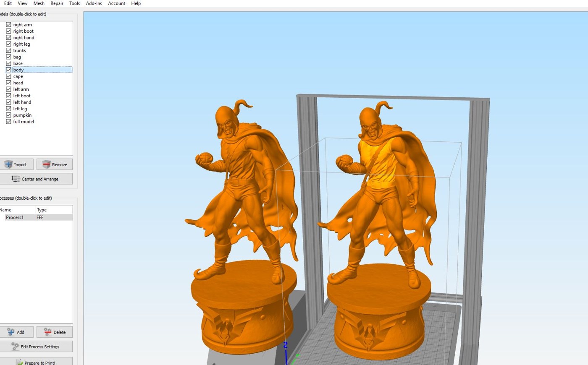588x365 pixels.
Task: Select the 'right hand' model name
Action: coord(24,37)
